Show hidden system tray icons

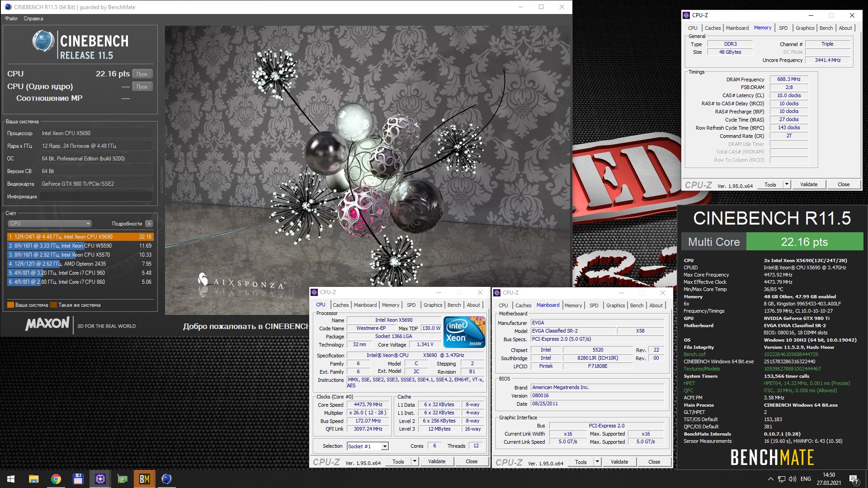coord(770,479)
